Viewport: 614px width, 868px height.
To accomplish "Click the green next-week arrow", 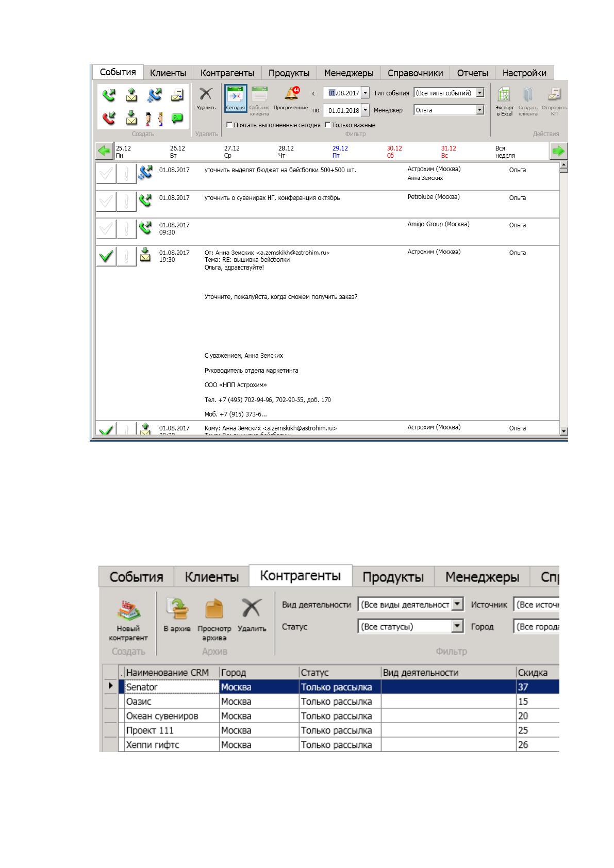I will tap(559, 152).
